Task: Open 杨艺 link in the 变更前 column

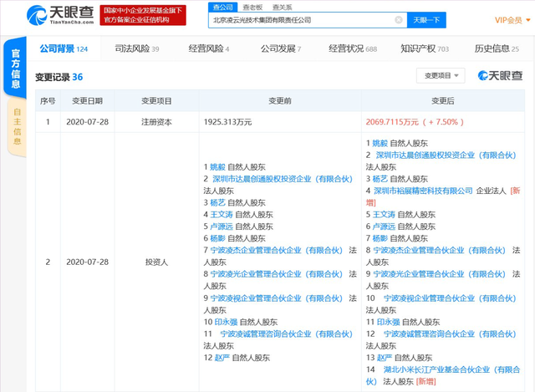Action: (217, 202)
